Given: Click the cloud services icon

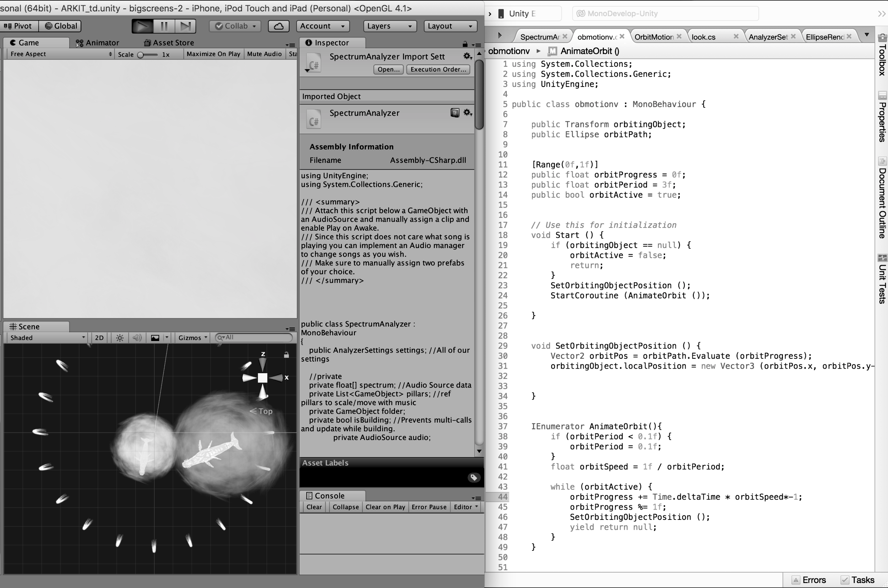Looking at the screenshot, I should point(278,26).
